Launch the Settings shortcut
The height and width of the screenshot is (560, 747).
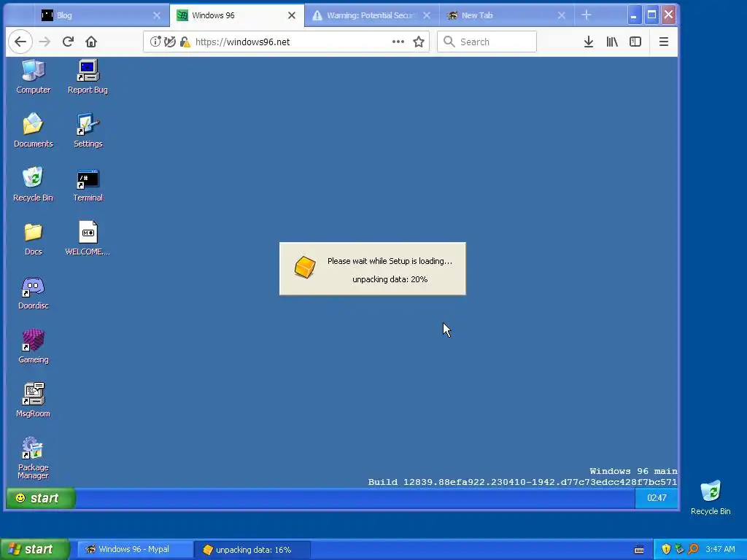[88, 130]
